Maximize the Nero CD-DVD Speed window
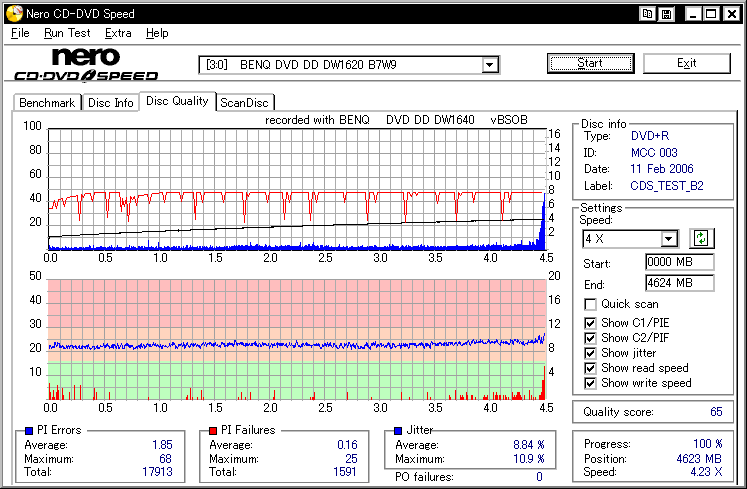This screenshot has width=747, height=489. pyautogui.click(x=710, y=14)
